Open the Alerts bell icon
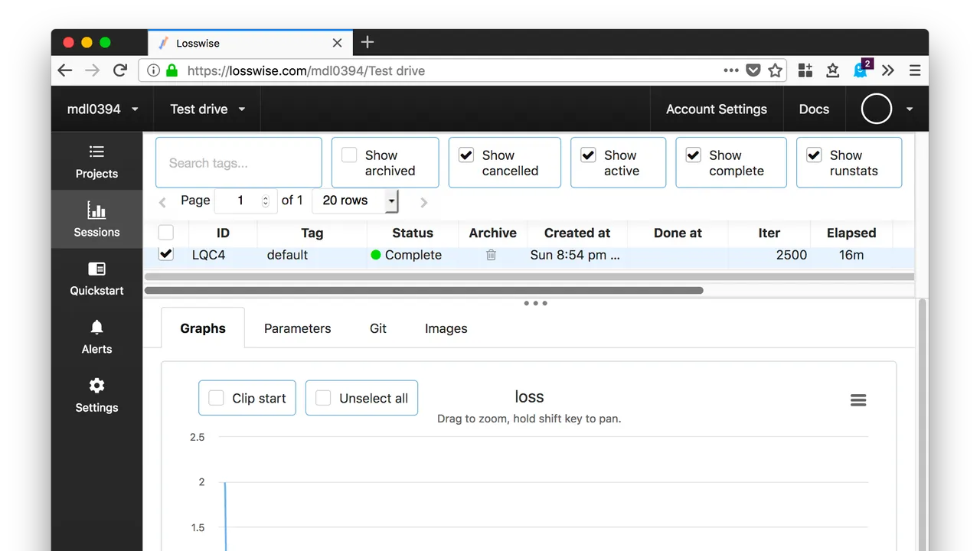 (x=96, y=327)
